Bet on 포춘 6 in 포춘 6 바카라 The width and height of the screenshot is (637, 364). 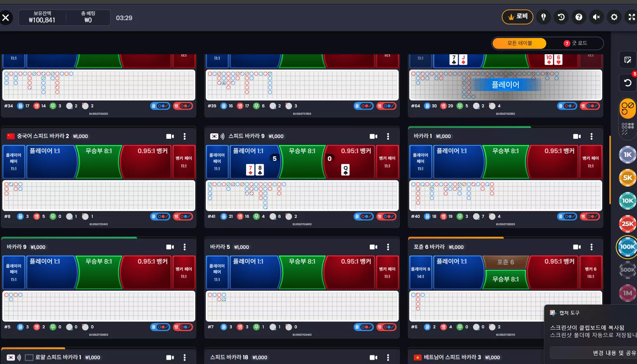[506, 262]
